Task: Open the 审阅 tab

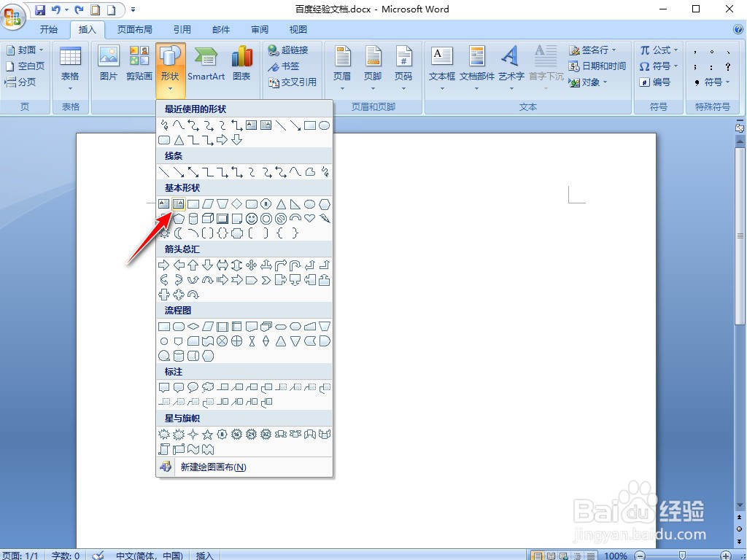Action: pos(260,29)
